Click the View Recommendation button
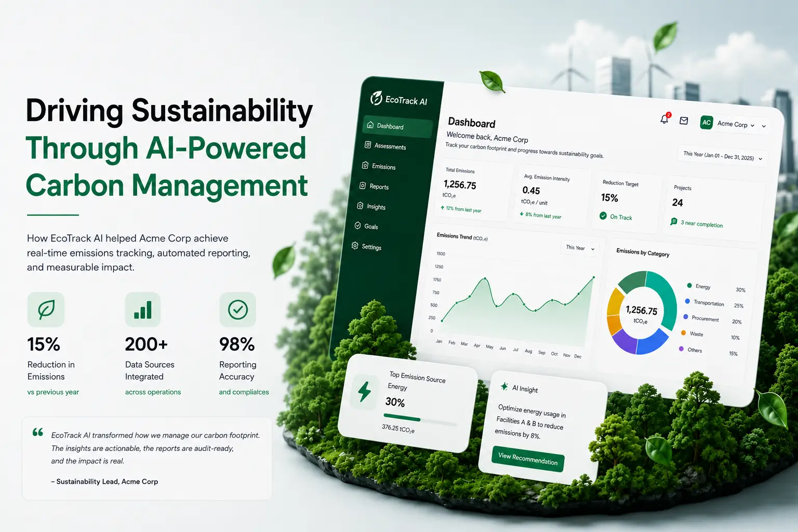 point(528,459)
